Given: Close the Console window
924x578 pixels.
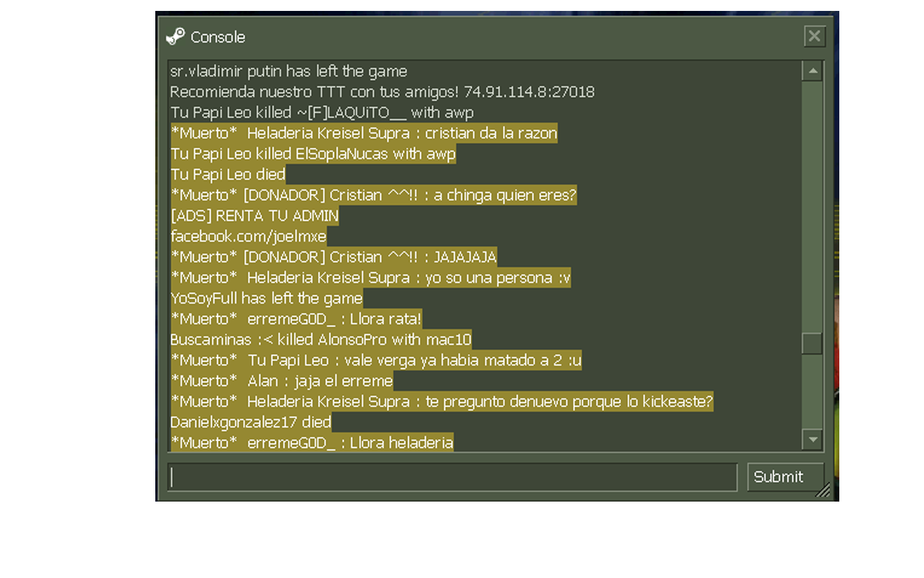Looking at the screenshot, I should 814,36.
